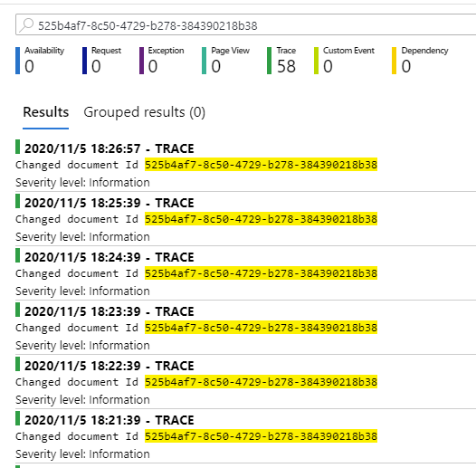The image size is (476, 468).
Task: Focus the search field containing 525b4af7 GUID
Action: [246, 24]
